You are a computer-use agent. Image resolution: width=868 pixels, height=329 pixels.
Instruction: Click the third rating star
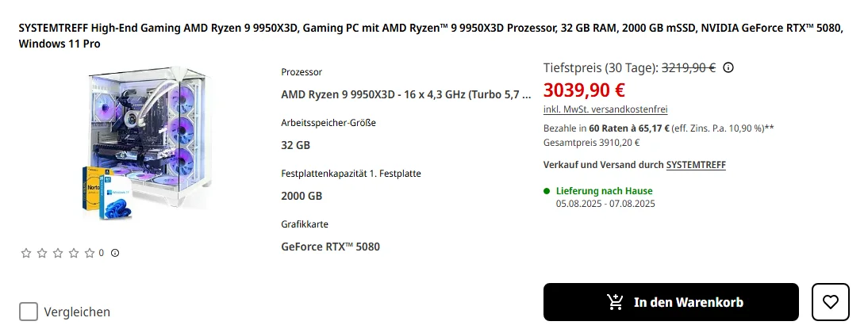pyautogui.click(x=60, y=253)
